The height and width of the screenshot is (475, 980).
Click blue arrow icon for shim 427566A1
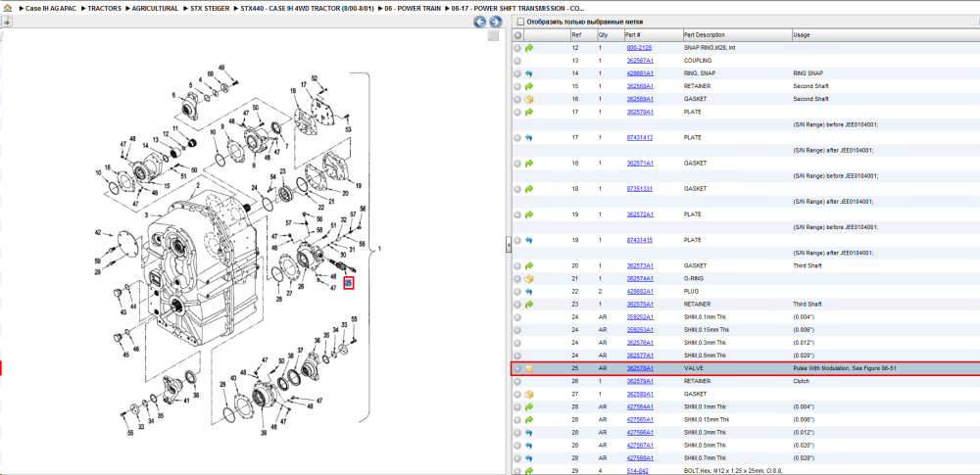click(529, 433)
